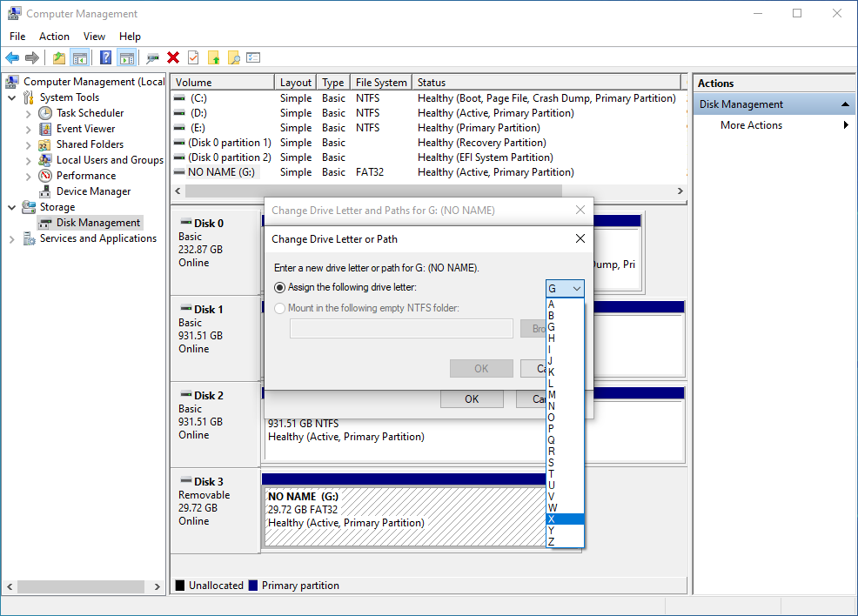Click the checklist properties icon at toolbar end
The image size is (858, 616).
252,57
